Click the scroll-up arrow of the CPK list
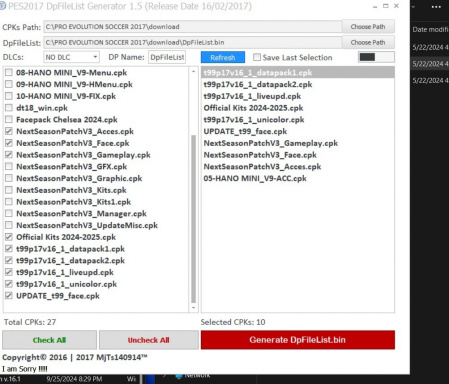 (193, 72)
